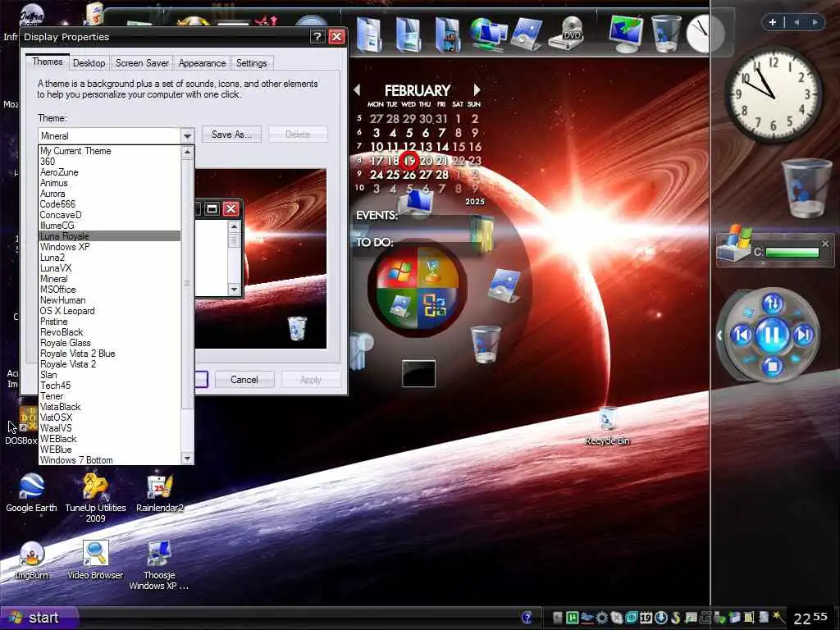Click the DVD drive icon in top dock

tap(568, 34)
